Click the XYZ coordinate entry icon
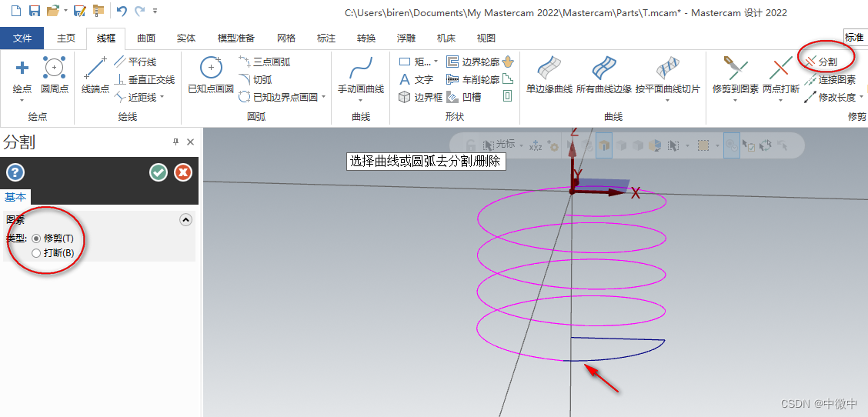Screen dimensions: 868x417 536,145
